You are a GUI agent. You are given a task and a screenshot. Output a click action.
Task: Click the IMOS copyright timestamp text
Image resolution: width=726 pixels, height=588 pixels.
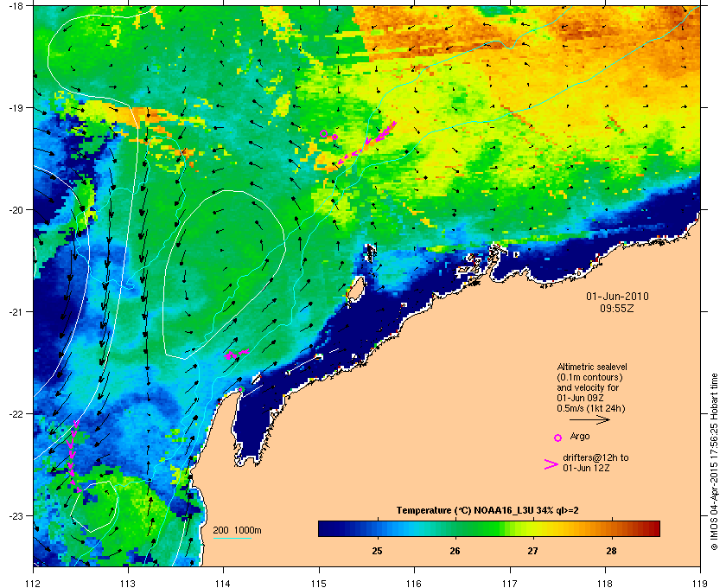click(714, 462)
